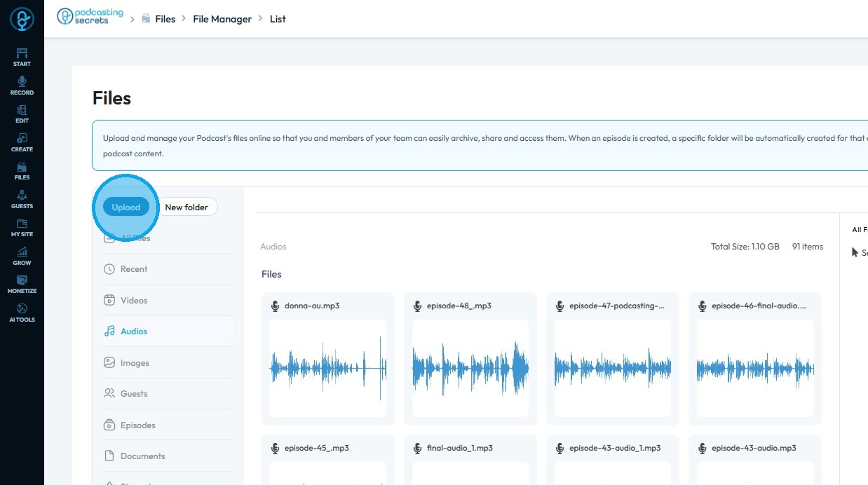The height and width of the screenshot is (485, 868).
Task: Select file name episode-43-audio_1.mp3
Action: (x=615, y=448)
